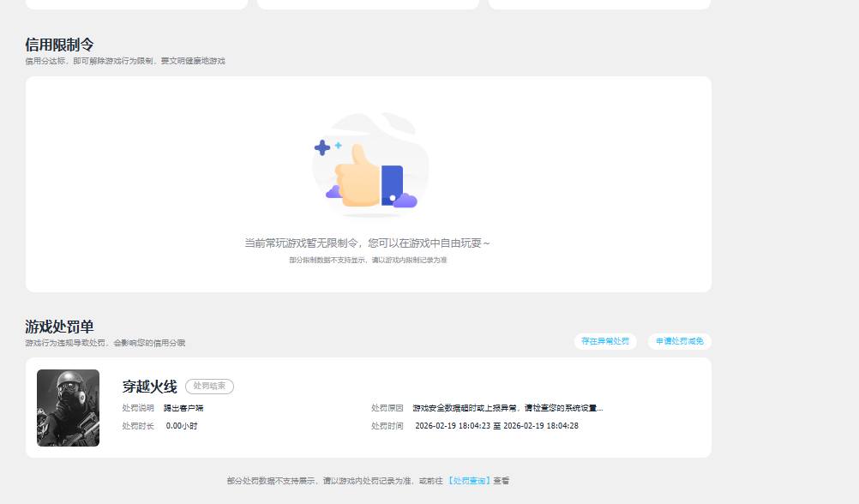Click the 存在异常处罚 button
This screenshot has width=859, height=504.
(x=605, y=341)
